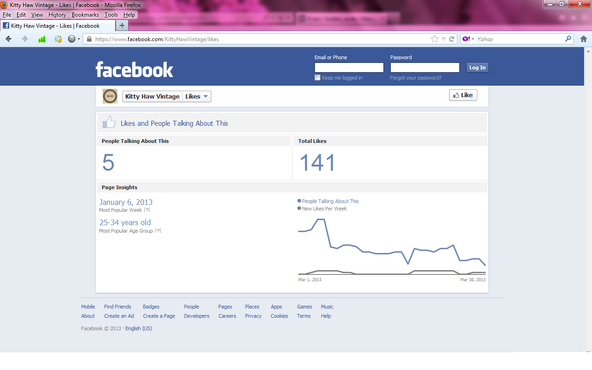This screenshot has width=592, height=370.
Task: Click the January 6, 2013 text
Action: coord(126,202)
